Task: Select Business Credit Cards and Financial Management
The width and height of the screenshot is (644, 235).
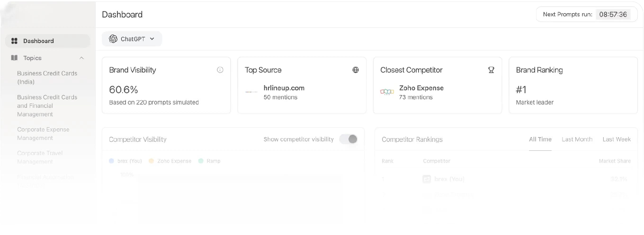Action: (x=47, y=105)
